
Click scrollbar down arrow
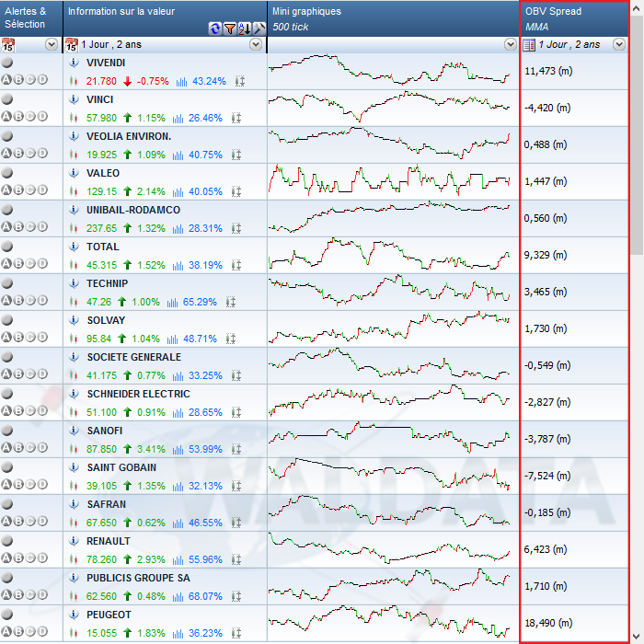[x=637, y=637]
